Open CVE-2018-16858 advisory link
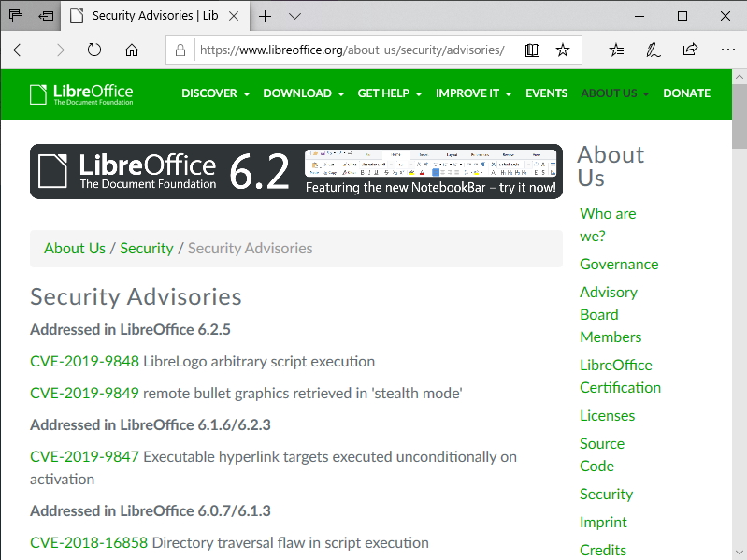 89,543
